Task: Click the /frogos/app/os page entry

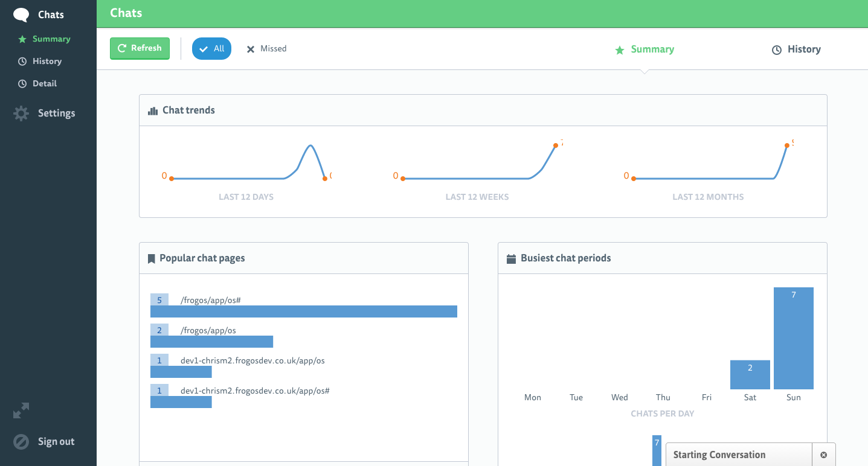Action: 208,331
